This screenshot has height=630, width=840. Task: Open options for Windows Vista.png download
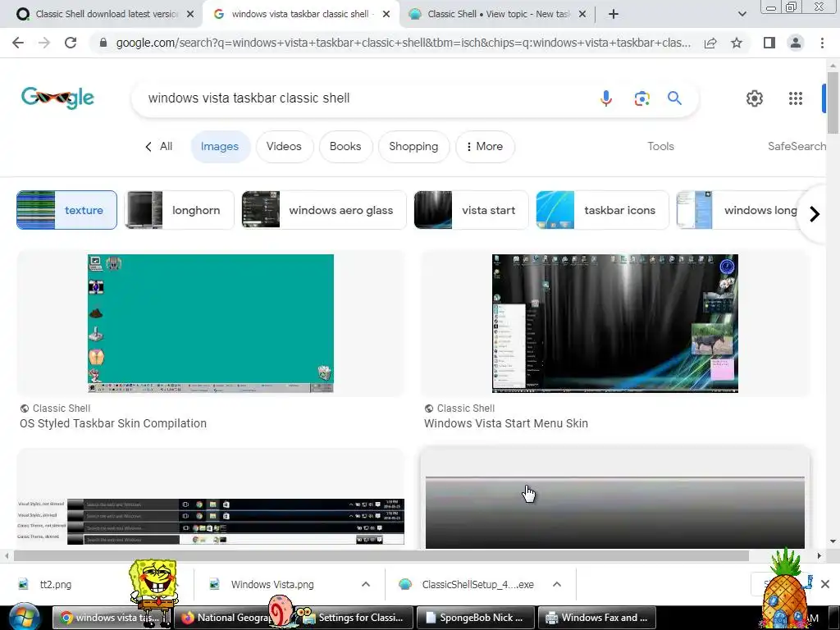coord(366,584)
